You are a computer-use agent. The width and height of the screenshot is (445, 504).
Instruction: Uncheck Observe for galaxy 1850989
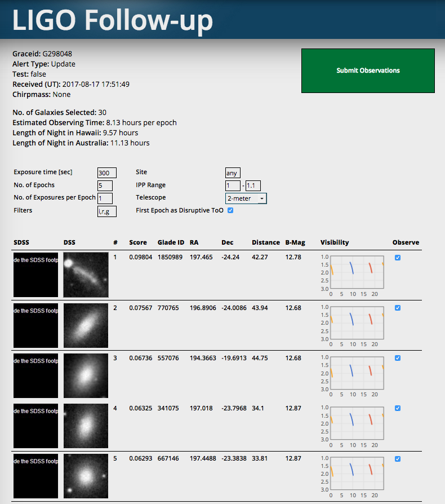pos(398,258)
